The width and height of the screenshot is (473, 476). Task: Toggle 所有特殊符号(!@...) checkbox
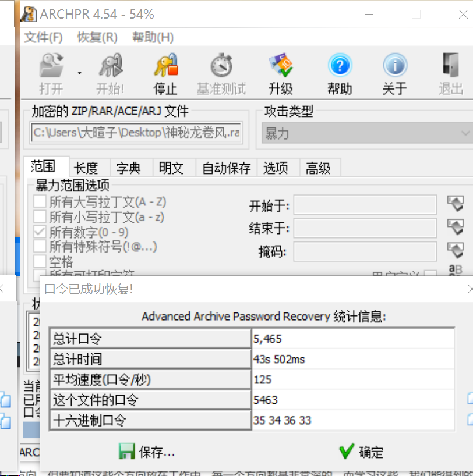pyautogui.click(x=40, y=246)
